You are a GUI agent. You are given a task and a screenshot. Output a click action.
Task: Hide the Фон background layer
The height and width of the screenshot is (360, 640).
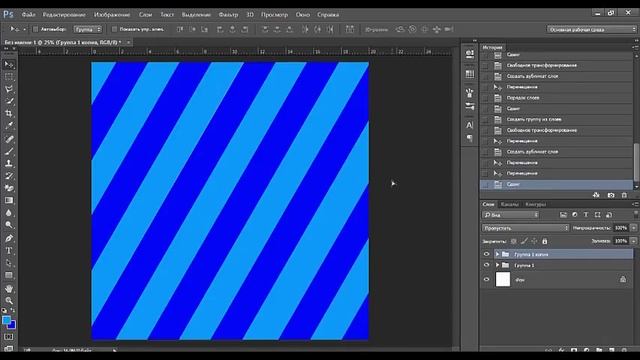tap(486, 280)
